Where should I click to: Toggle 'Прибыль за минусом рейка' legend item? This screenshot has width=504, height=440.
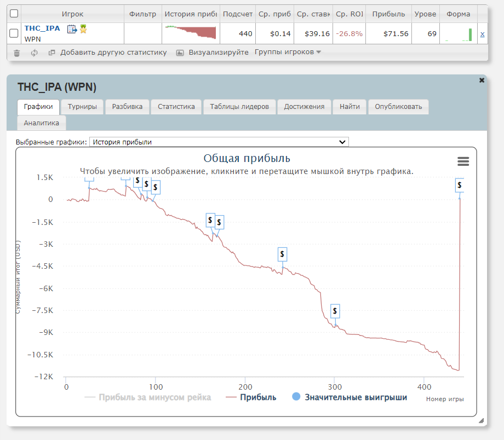point(148,397)
